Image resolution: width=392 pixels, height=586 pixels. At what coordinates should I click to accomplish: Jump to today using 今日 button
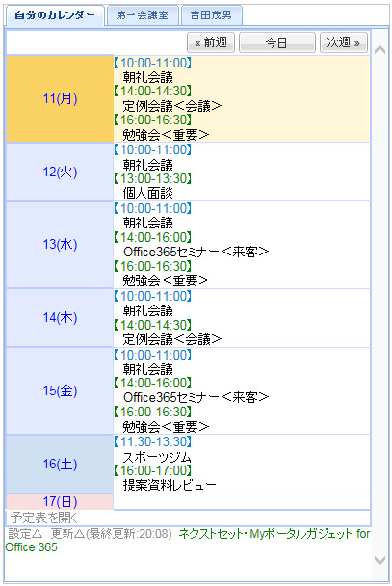pyautogui.click(x=277, y=42)
